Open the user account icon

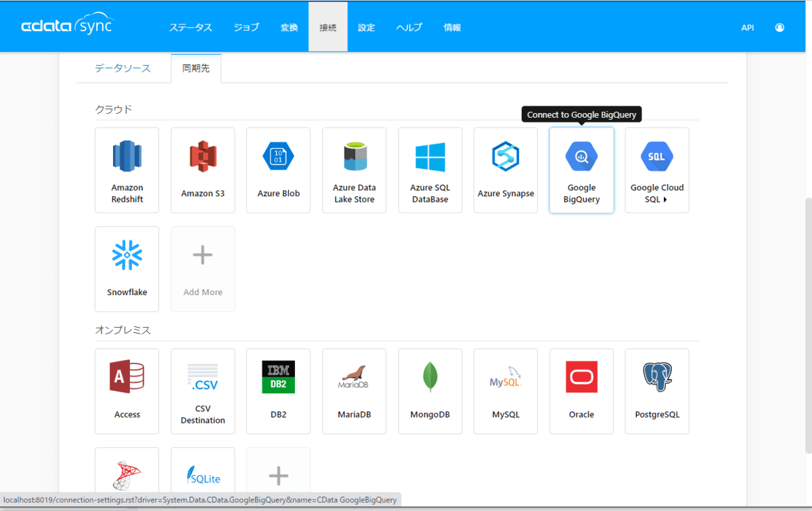780,28
